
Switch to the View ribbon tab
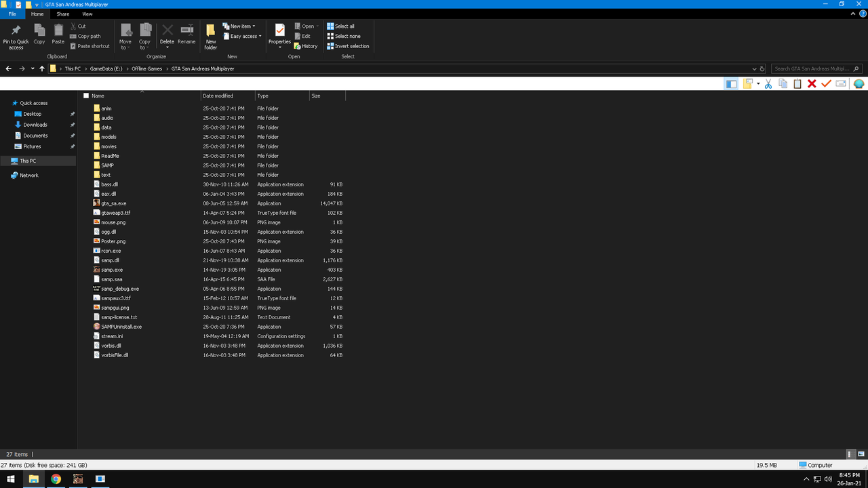pos(87,14)
